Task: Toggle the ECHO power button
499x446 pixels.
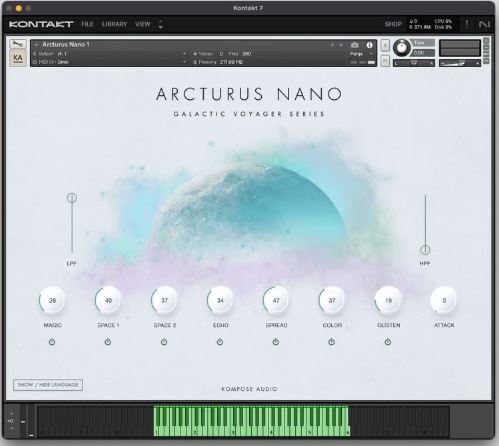Action: [220, 342]
